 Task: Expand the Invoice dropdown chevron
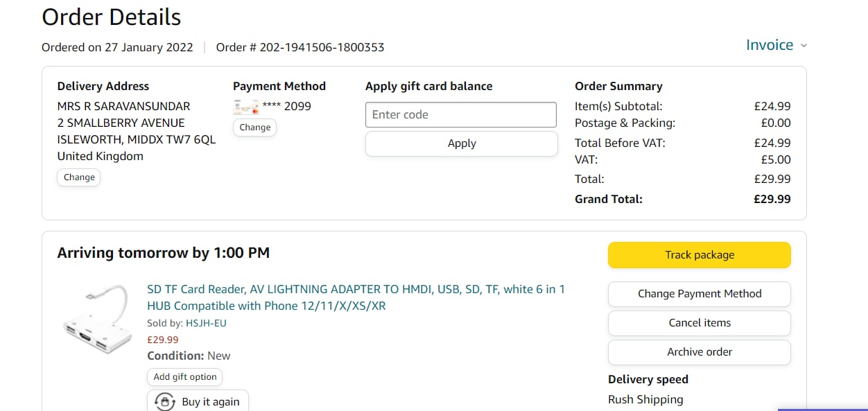(x=804, y=46)
